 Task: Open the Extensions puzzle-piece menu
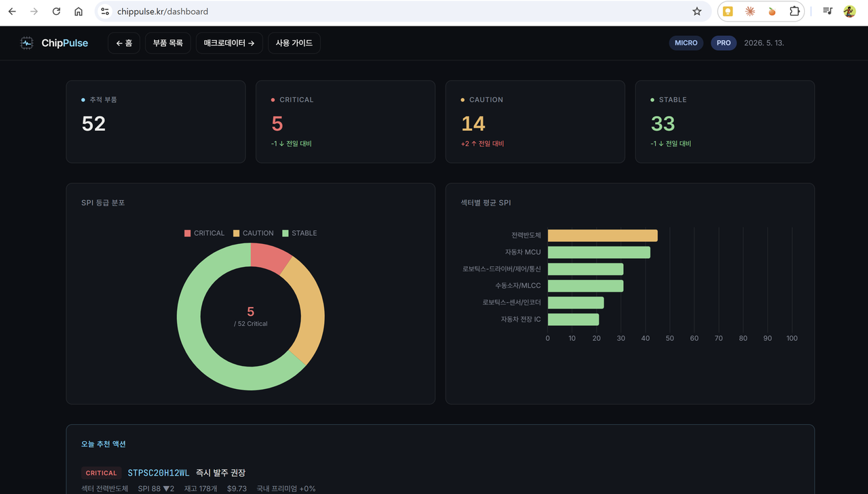point(794,12)
